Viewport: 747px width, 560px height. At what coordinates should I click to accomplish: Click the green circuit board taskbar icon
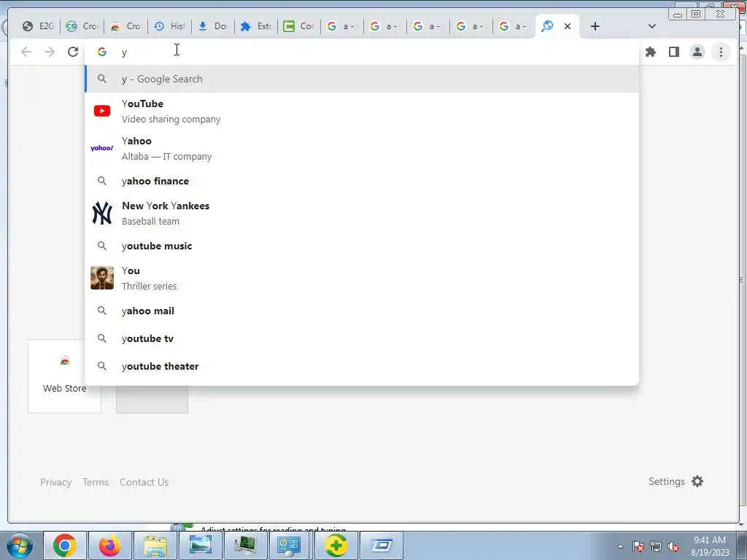coord(245,545)
